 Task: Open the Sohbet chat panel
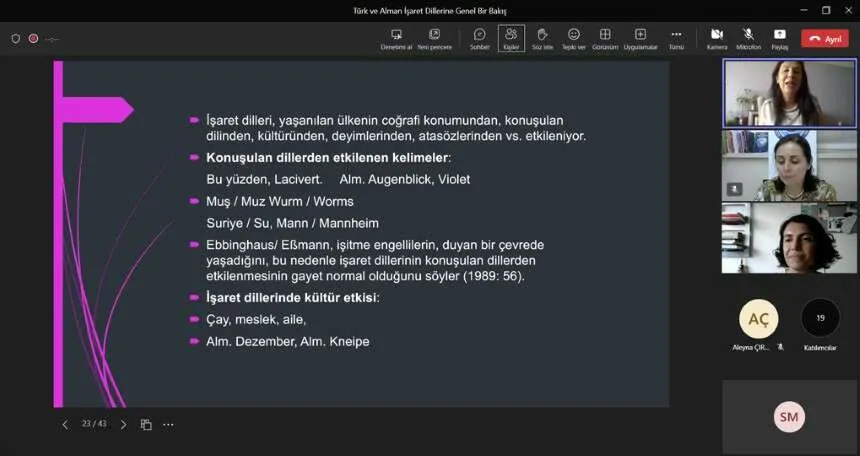479,38
